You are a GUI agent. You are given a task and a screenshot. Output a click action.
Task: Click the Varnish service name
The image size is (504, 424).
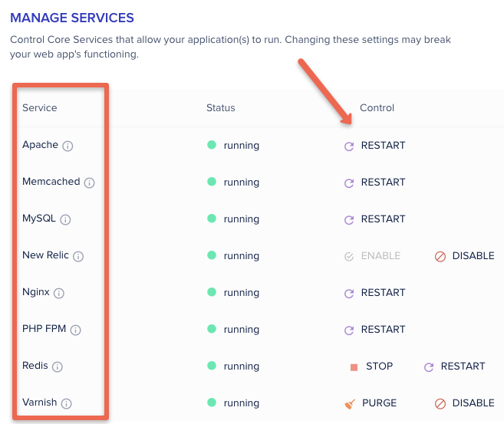point(40,403)
